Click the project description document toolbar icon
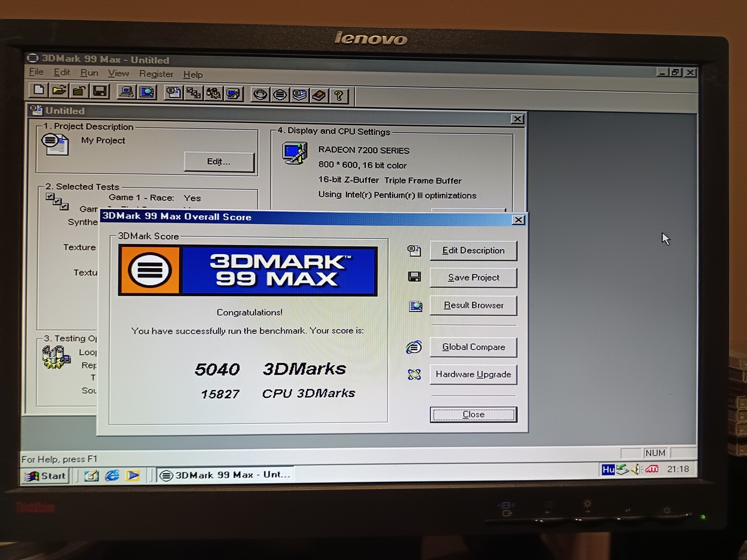 [x=173, y=93]
